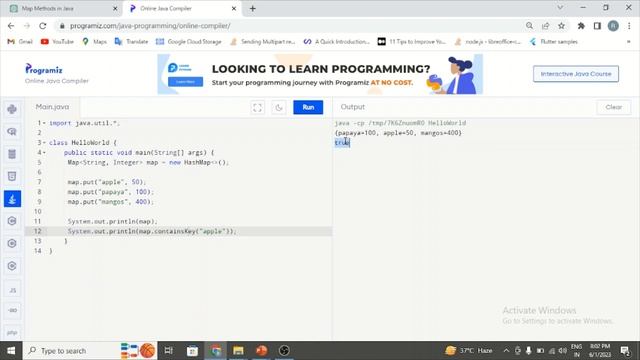
Task: Open the Flutter samples bookmark
Action: tap(553, 42)
